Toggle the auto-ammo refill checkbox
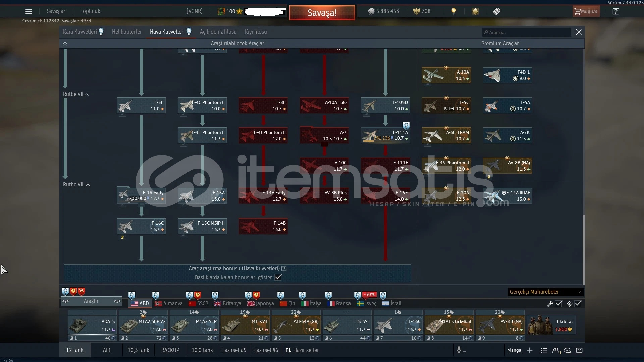The image size is (644, 362). click(578, 303)
